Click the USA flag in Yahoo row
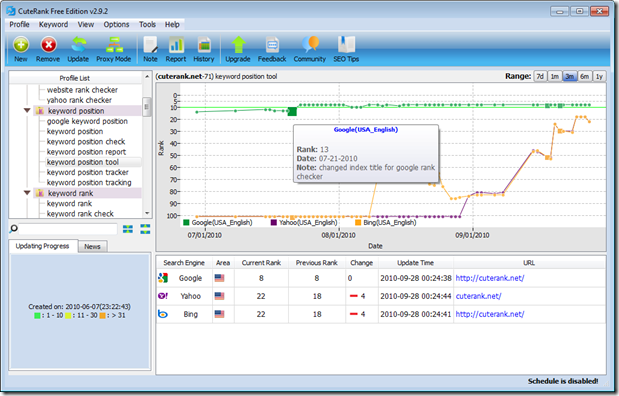Screen dimensions: 619x396 (219, 296)
